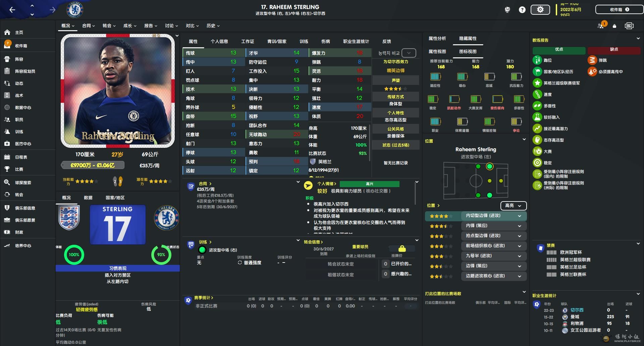Click the padlock icon in top right
644x346 pixels.
614,26
